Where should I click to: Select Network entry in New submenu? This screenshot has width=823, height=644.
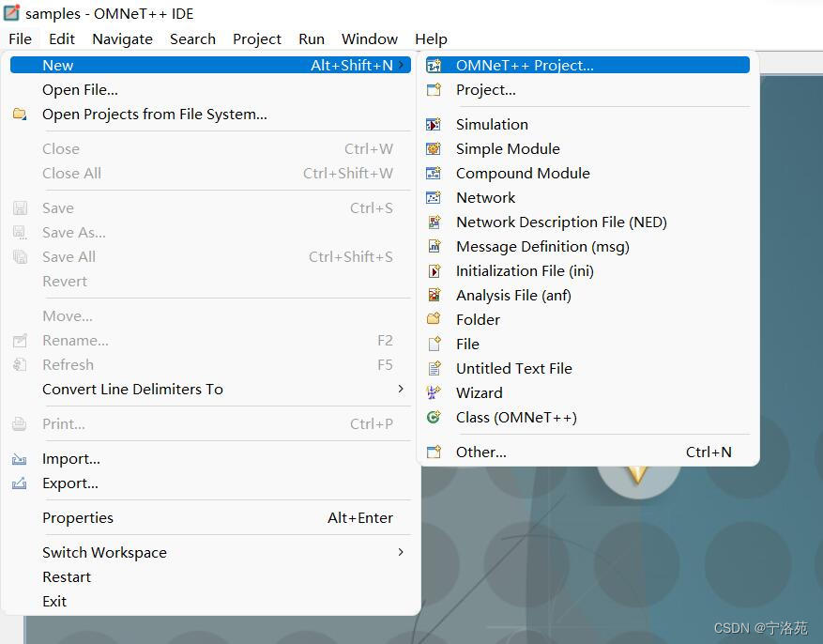[587, 198]
